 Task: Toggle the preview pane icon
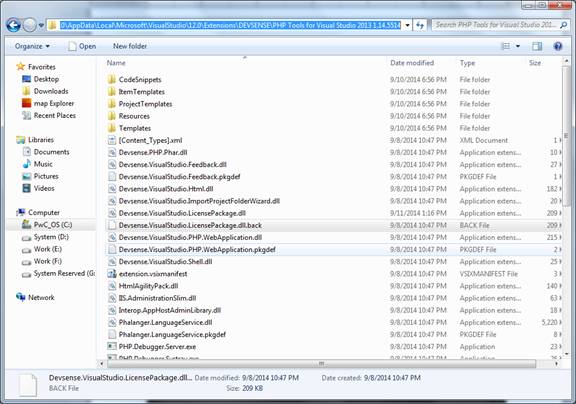point(537,46)
